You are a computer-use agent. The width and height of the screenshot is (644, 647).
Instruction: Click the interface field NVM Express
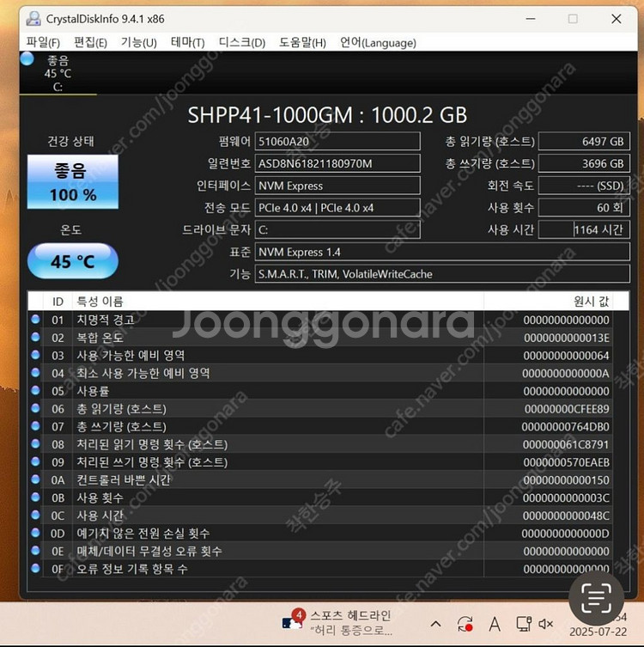337,186
